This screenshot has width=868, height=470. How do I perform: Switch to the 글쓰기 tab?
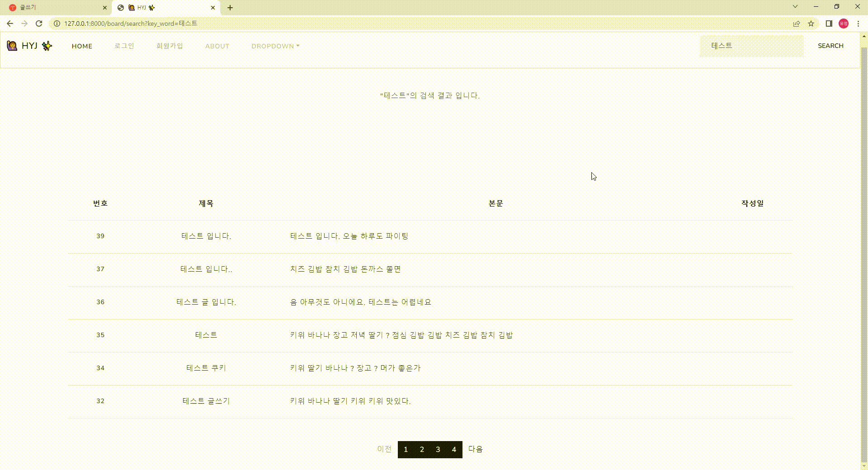[x=57, y=8]
